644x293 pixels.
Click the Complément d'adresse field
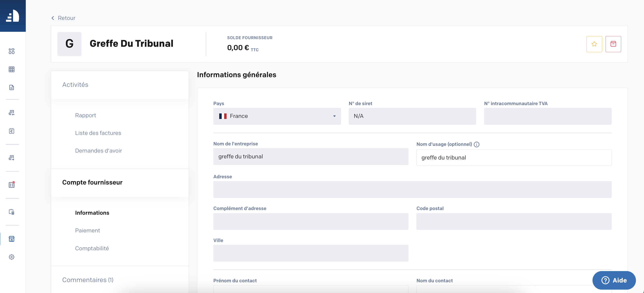click(x=311, y=221)
